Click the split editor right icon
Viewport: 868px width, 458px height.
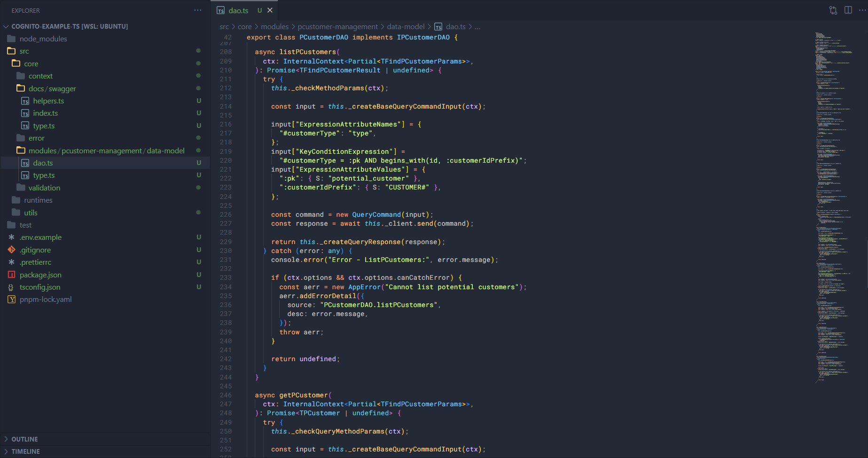(848, 10)
